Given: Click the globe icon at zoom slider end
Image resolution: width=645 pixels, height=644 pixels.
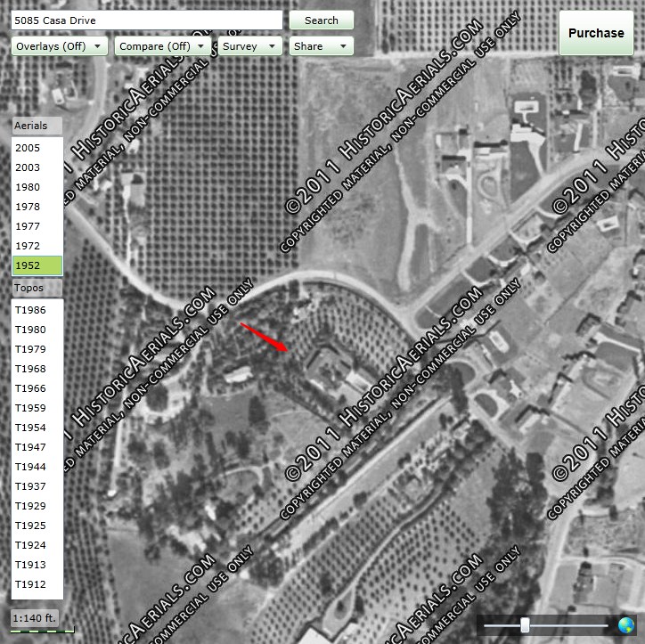Looking at the screenshot, I should 625,625.
